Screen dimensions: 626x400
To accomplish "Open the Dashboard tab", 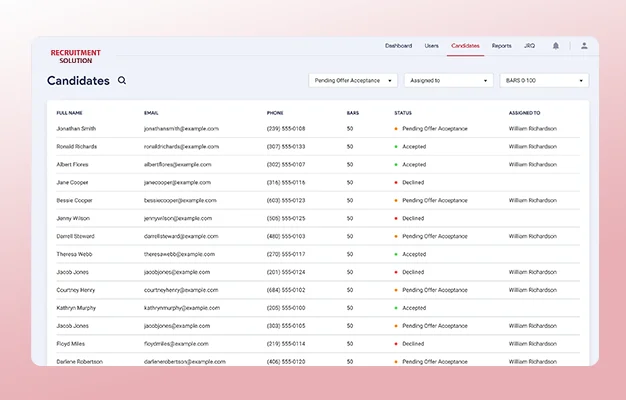I will pos(398,46).
